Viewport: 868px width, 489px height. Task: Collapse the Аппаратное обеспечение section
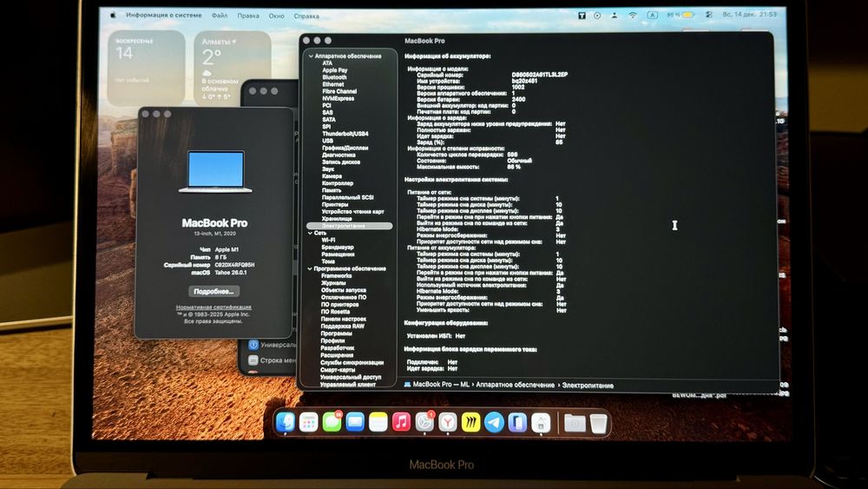pos(311,56)
